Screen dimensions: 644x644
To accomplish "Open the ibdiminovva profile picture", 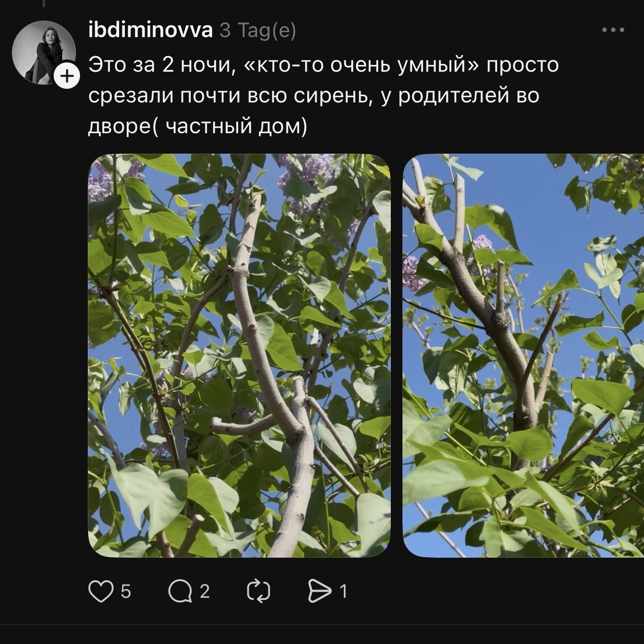I will pyautogui.click(x=44, y=52).
